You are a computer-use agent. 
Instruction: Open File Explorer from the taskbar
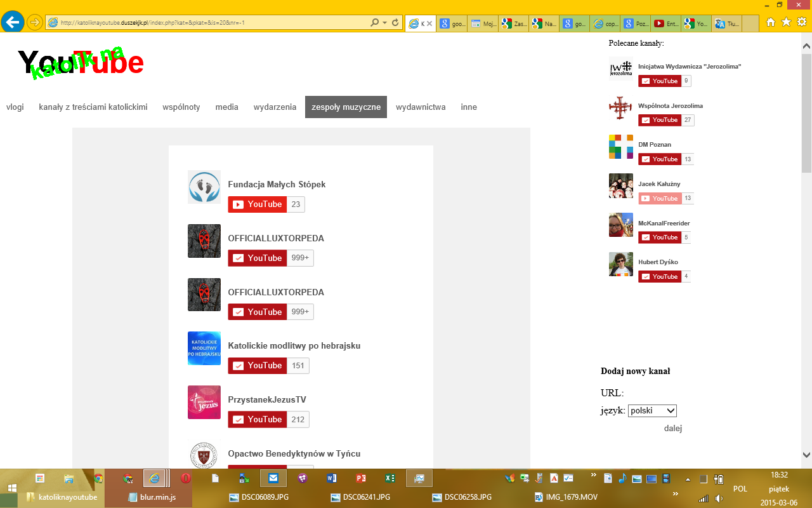tap(69, 478)
